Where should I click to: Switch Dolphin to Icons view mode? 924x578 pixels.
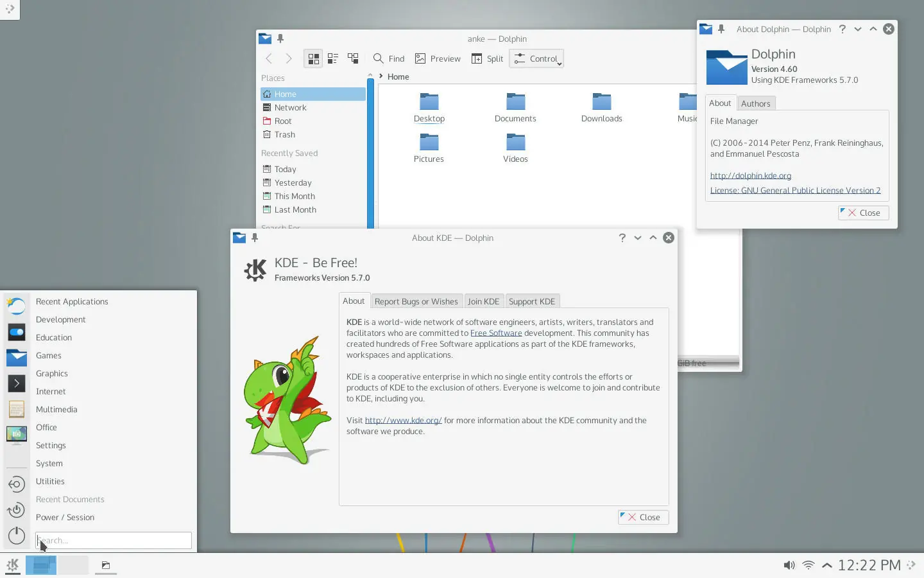click(x=313, y=58)
